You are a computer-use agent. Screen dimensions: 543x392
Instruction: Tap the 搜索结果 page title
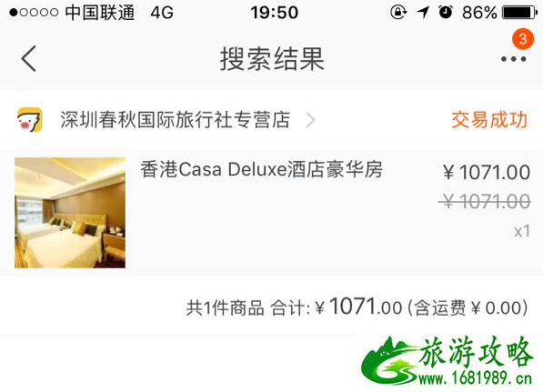coord(272,59)
